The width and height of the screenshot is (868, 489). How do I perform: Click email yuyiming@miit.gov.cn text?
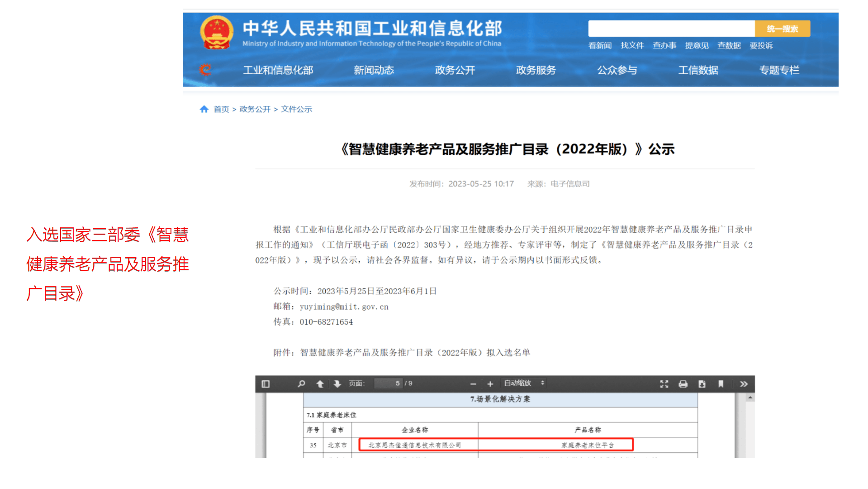coord(344,307)
